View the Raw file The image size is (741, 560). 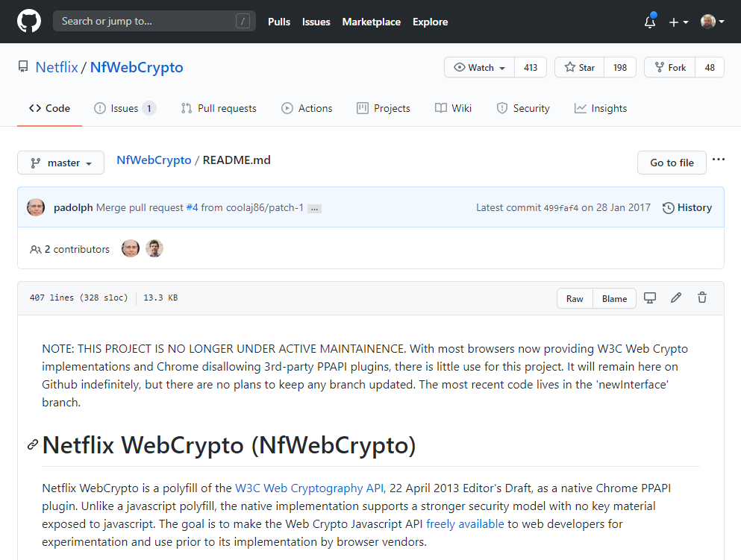click(x=575, y=298)
